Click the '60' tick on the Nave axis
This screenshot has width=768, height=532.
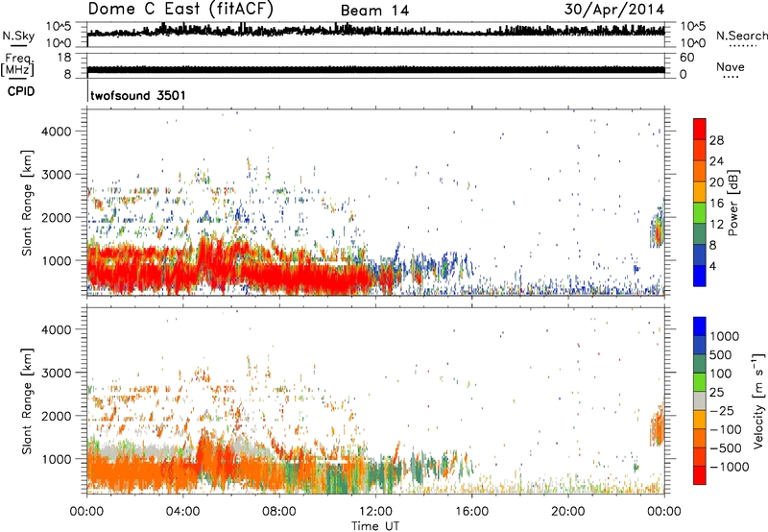tap(687, 58)
